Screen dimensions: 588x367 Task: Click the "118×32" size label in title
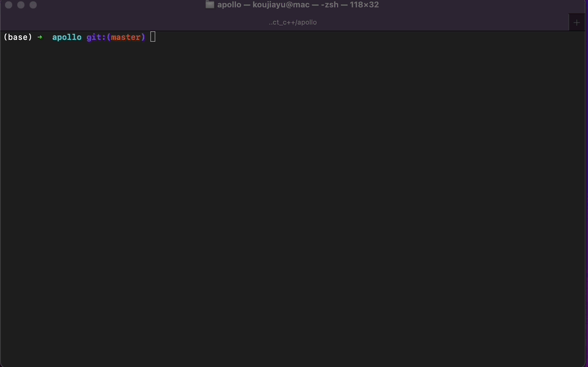pos(364,5)
